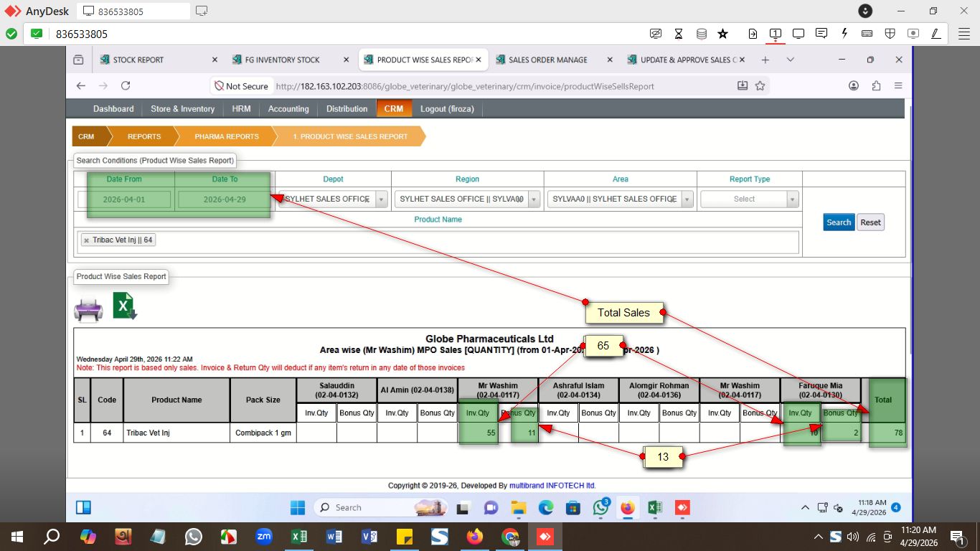Viewport: 980px width, 551px height.
Task: Open the AnyDesk display settings monitor icon
Action: pos(798,34)
